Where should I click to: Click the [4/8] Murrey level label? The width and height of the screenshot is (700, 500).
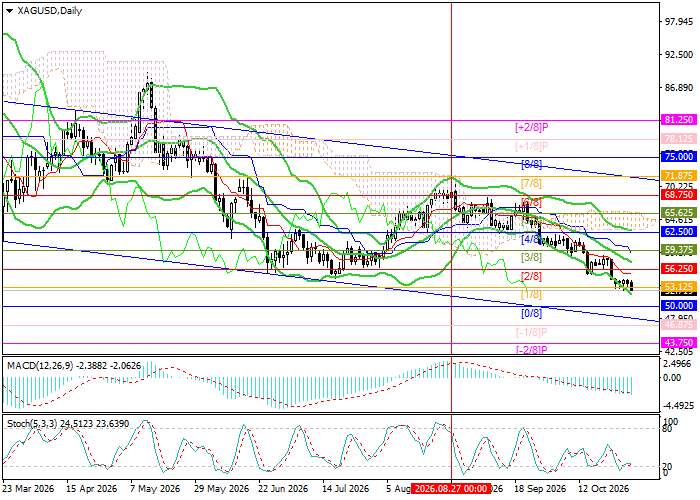(x=531, y=239)
